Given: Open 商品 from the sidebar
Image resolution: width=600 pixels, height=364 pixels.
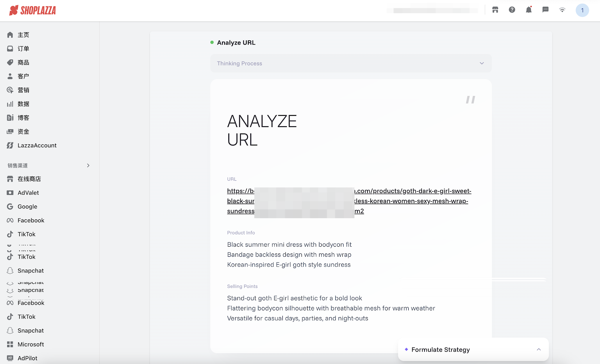Looking at the screenshot, I should (23, 63).
